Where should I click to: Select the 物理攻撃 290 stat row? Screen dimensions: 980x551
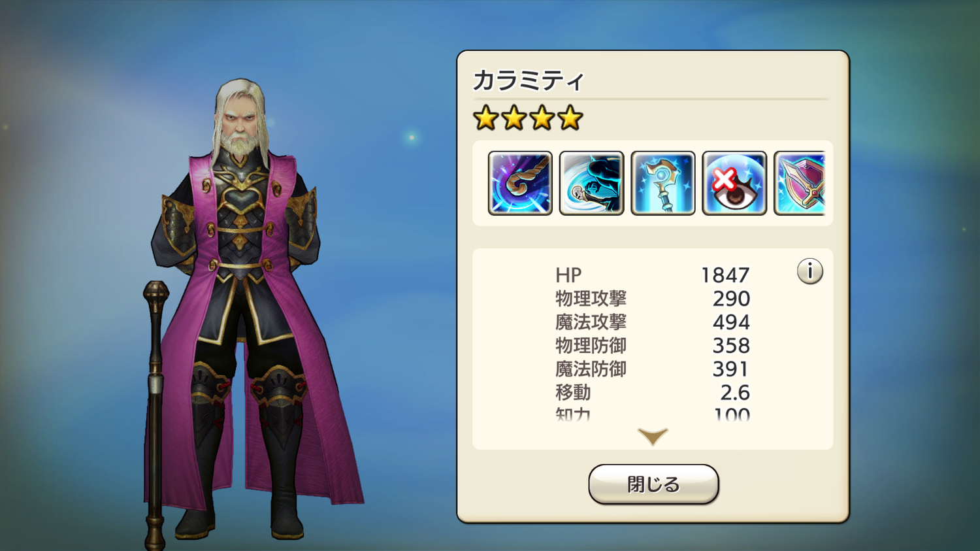click(x=653, y=299)
